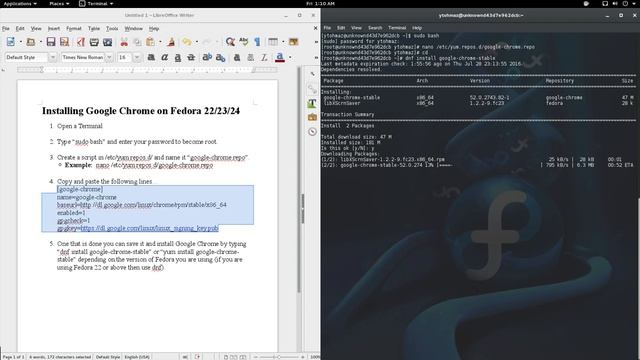Toggle Strikethrough formatting
The image size is (640, 360).
click(191, 57)
